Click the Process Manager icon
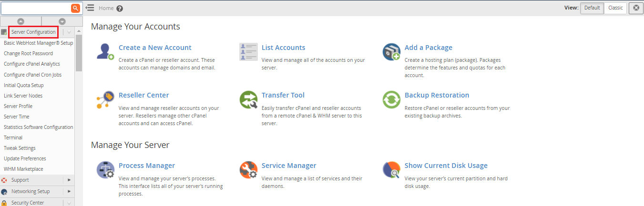644x206 pixels. pyautogui.click(x=105, y=170)
